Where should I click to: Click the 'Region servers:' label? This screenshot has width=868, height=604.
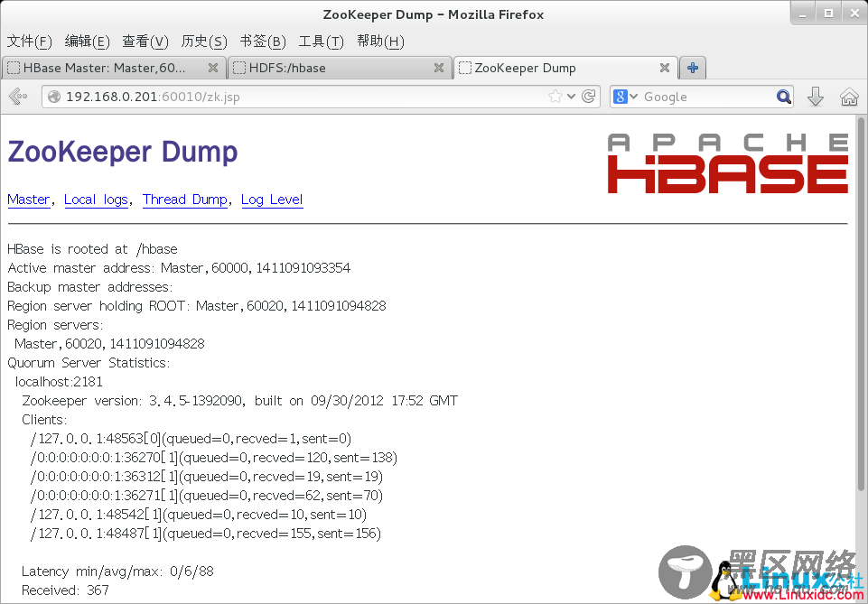click(x=55, y=325)
